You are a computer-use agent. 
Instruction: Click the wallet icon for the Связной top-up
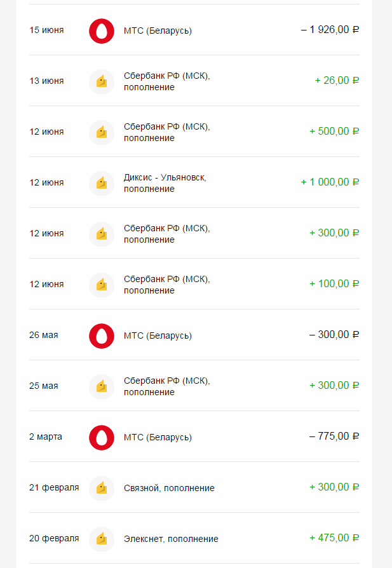click(x=101, y=488)
